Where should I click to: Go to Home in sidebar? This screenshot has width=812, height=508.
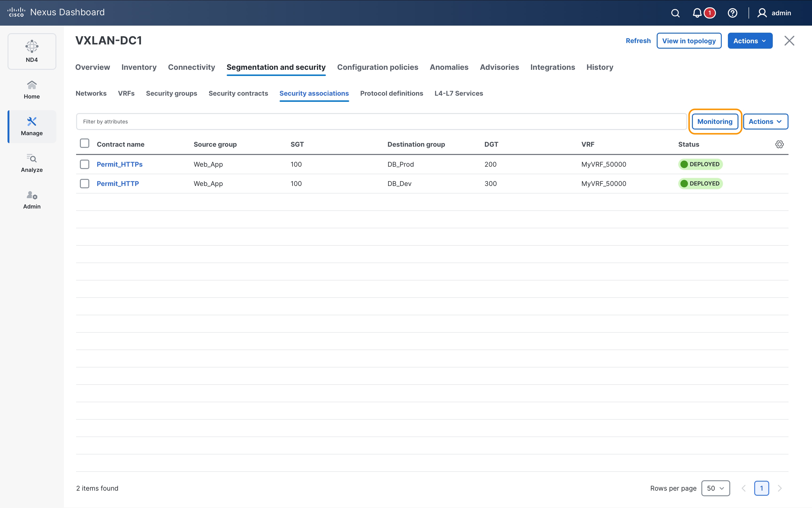(x=32, y=90)
